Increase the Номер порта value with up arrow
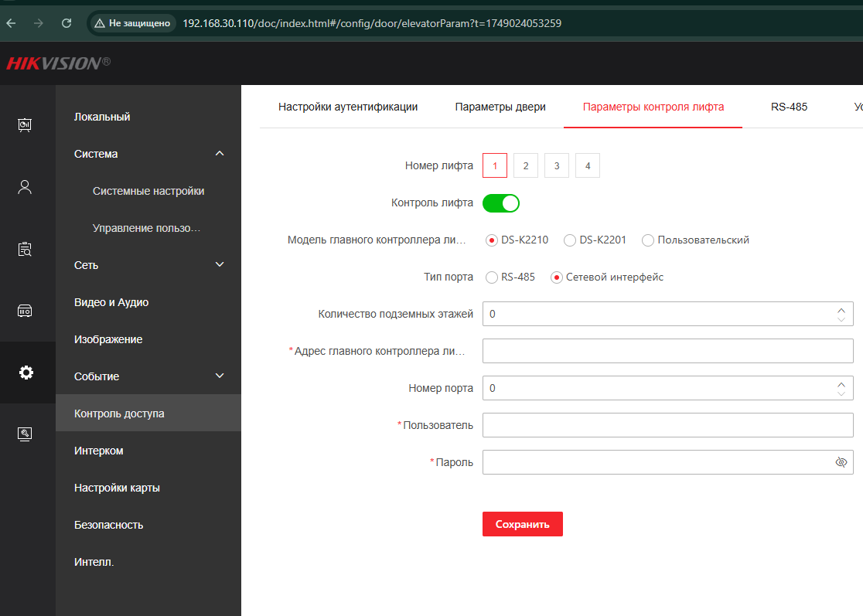The image size is (863, 616). tap(841, 383)
